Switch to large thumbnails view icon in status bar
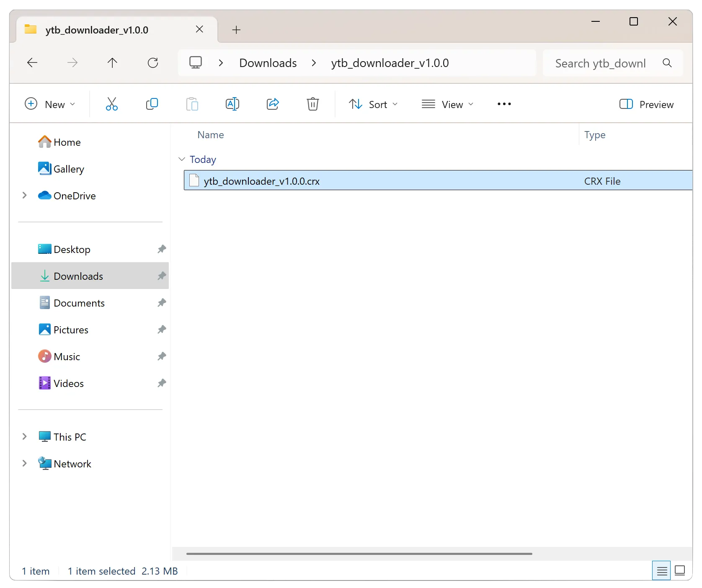 680,570
